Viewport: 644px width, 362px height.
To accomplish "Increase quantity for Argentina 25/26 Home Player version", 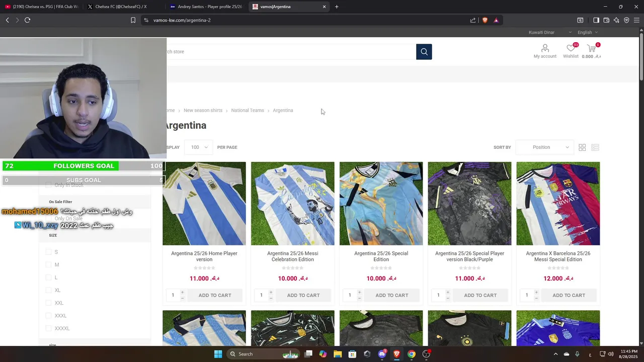I will (182, 292).
